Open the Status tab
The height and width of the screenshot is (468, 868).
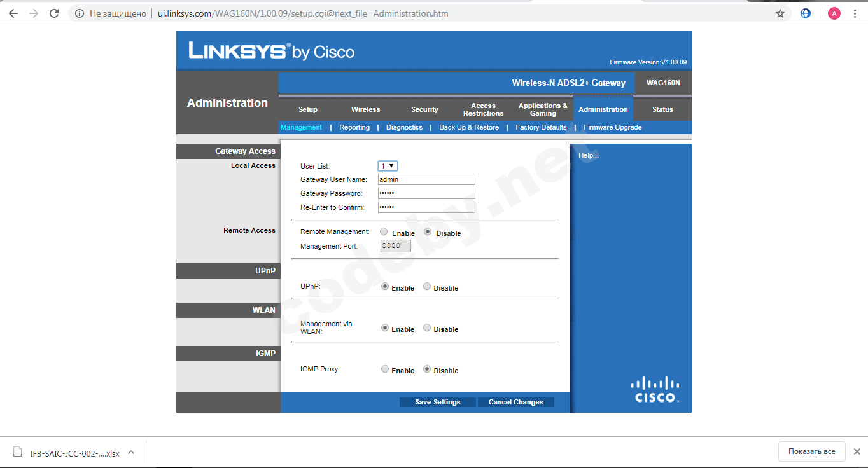(x=662, y=109)
